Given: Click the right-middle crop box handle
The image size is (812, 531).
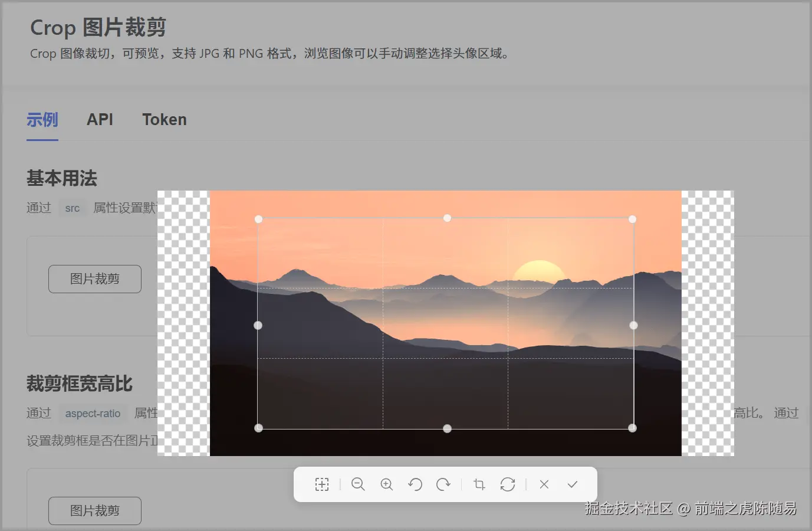Looking at the screenshot, I should tap(633, 325).
